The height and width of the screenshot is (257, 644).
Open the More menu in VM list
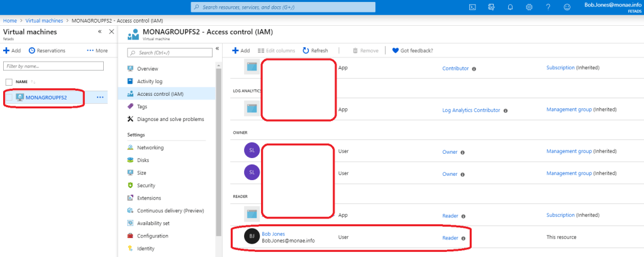(97, 50)
